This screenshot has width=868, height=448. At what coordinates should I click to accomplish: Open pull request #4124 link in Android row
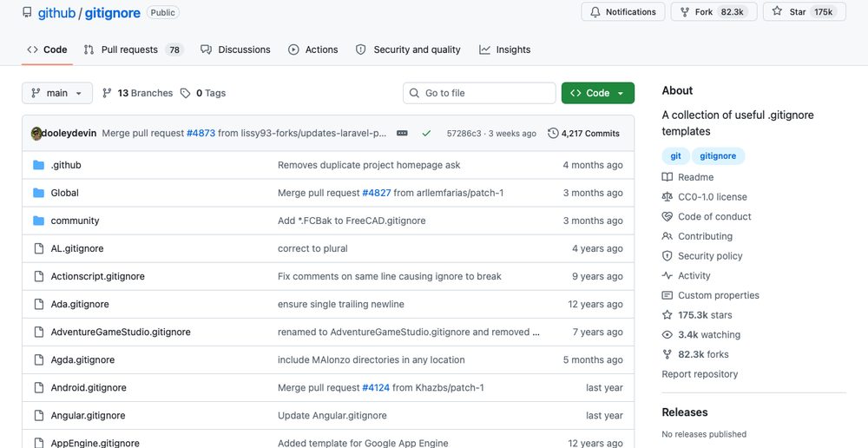pyautogui.click(x=376, y=387)
